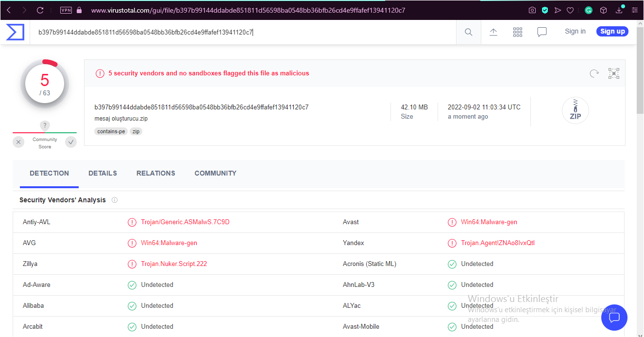Toggle the VPN badge
This screenshot has height=337, width=644.
click(66, 10)
